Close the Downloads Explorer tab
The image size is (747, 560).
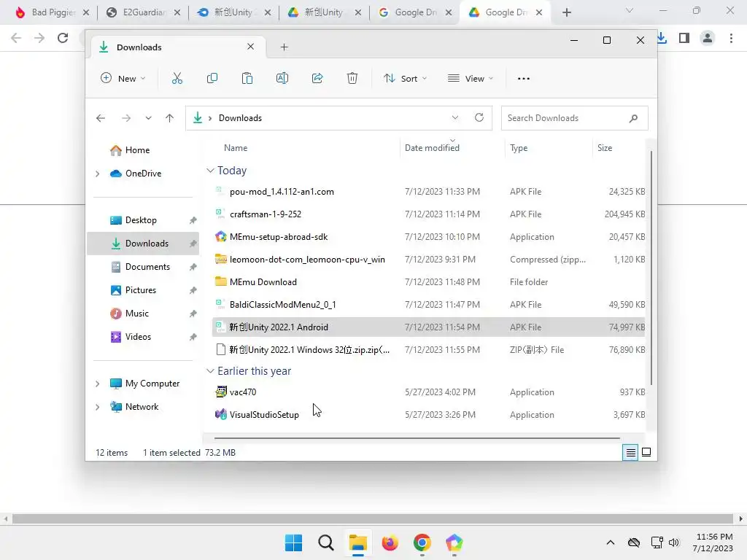click(251, 47)
